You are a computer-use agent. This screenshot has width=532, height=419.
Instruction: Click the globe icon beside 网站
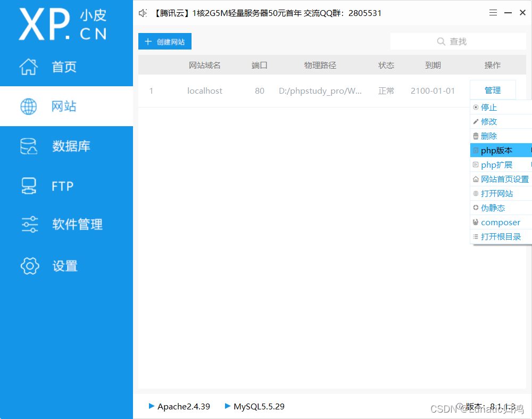tap(29, 106)
